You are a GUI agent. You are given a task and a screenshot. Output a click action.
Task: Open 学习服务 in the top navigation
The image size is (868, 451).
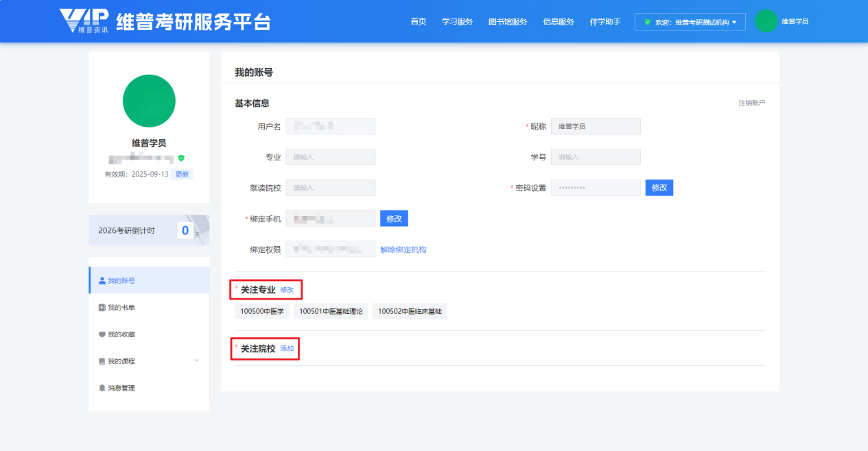[x=457, y=22]
